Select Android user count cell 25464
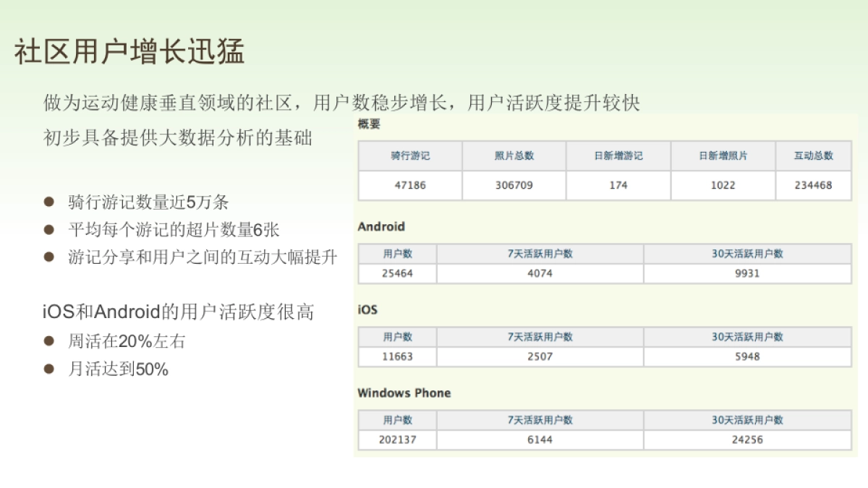This screenshot has width=868, height=488. click(397, 274)
